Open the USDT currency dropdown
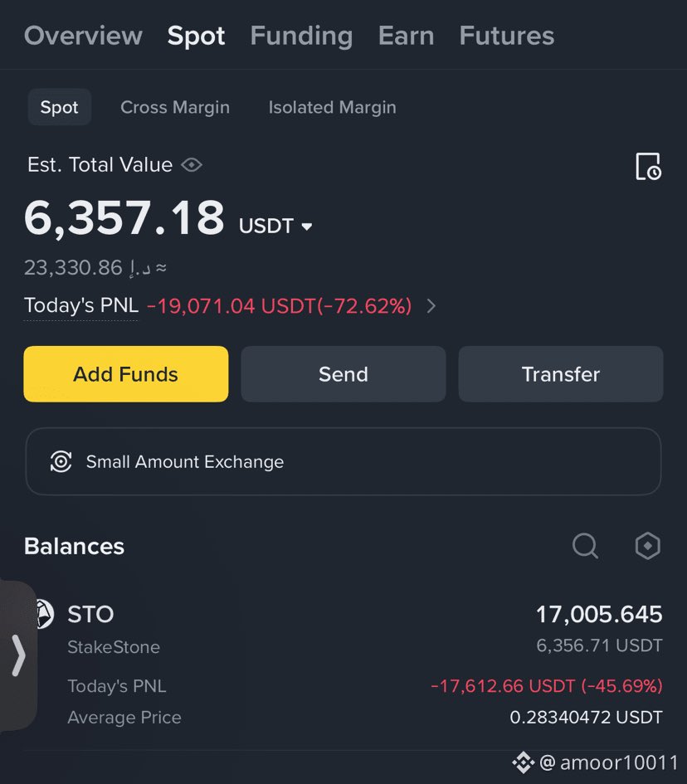Image resolution: width=687 pixels, height=784 pixels. [x=306, y=226]
